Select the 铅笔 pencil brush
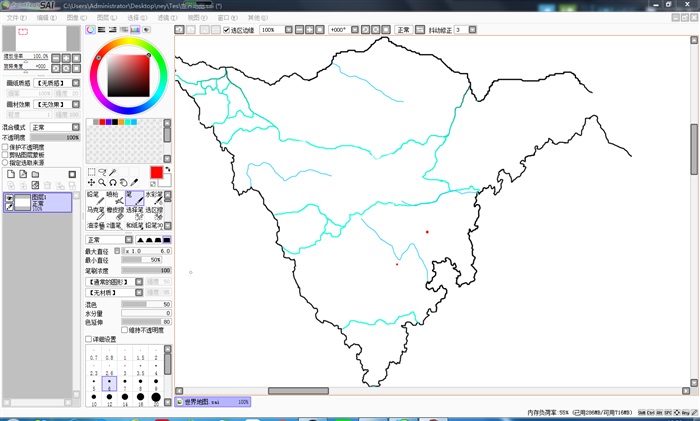 [93, 198]
